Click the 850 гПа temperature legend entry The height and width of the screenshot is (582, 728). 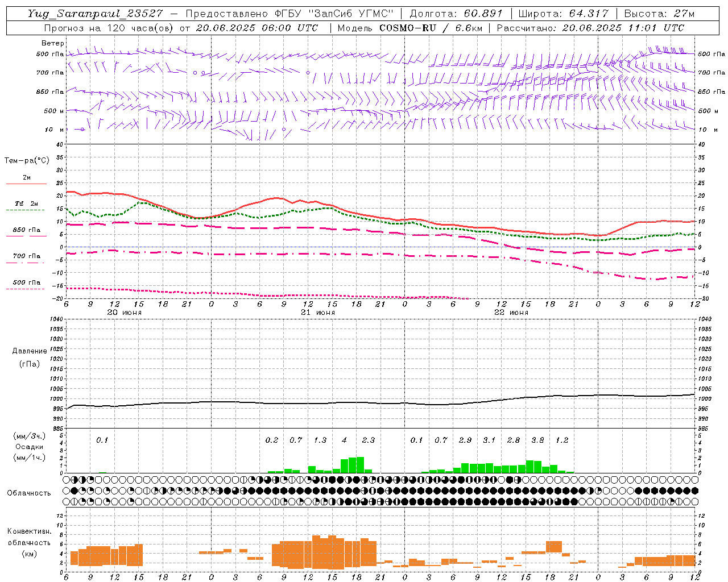[x=27, y=230]
